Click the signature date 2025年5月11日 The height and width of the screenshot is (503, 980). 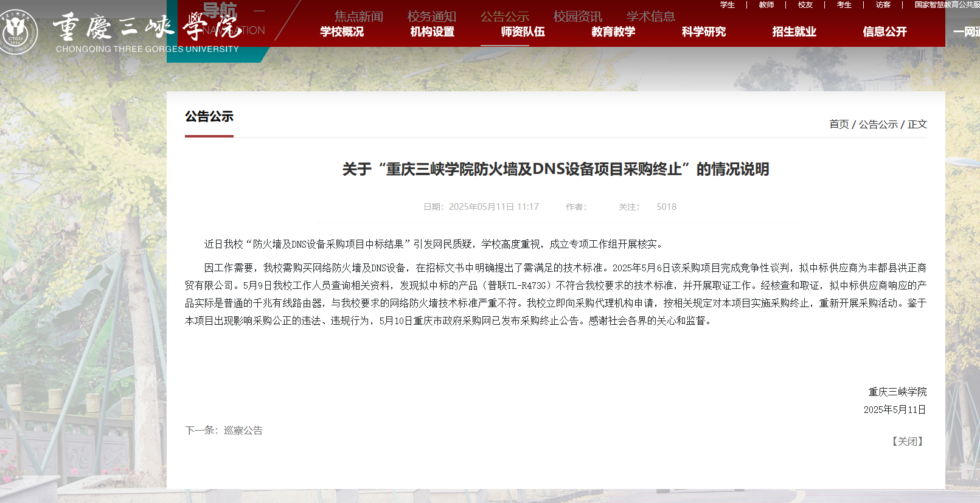[x=895, y=410]
